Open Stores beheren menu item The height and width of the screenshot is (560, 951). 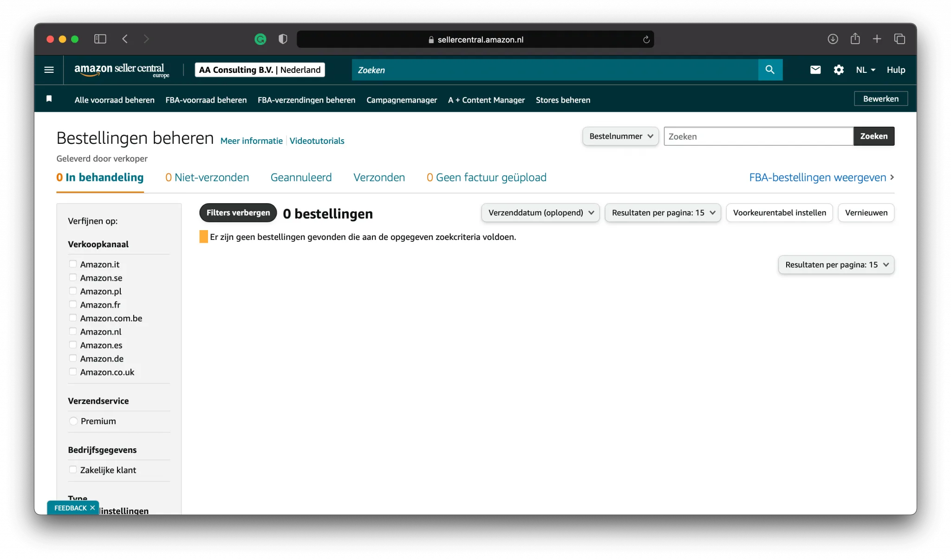[563, 100]
